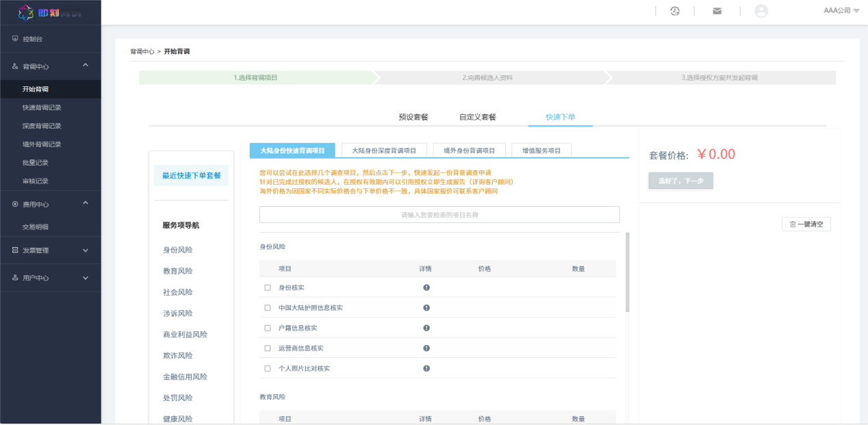Open the history clock icon in header

[674, 11]
